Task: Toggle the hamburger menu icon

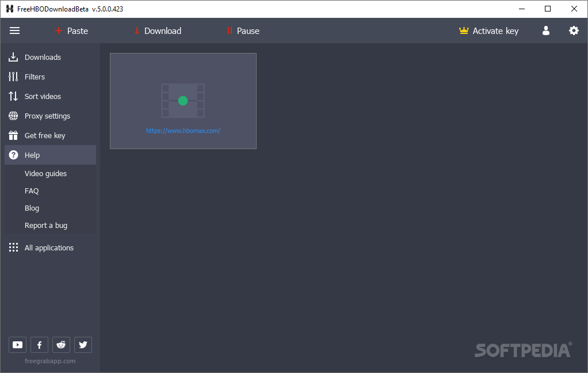Action: tap(14, 31)
